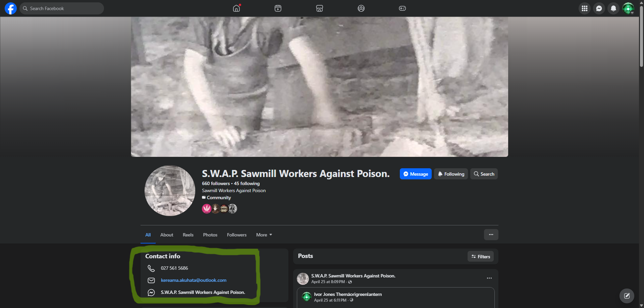Image resolution: width=644 pixels, height=308 pixels.
Task: Open the Following options button
Action: pos(451,174)
